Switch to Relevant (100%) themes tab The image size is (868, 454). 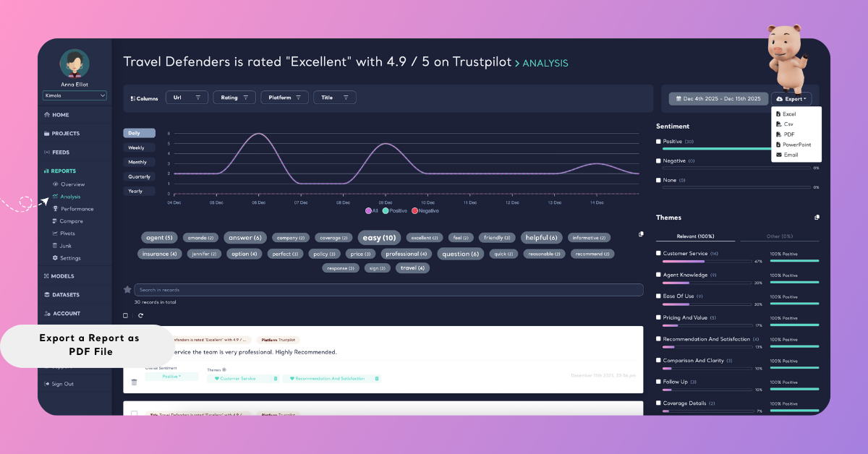pyautogui.click(x=695, y=236)
